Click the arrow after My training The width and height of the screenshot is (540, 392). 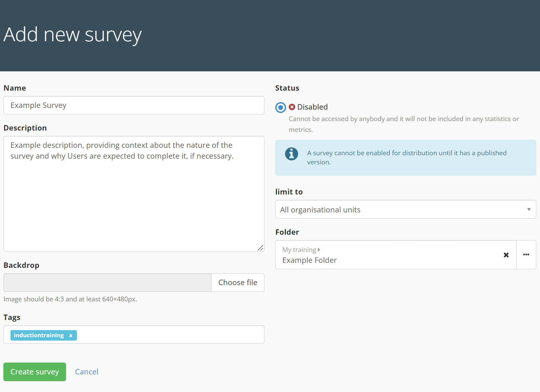(x=319, y=250)
